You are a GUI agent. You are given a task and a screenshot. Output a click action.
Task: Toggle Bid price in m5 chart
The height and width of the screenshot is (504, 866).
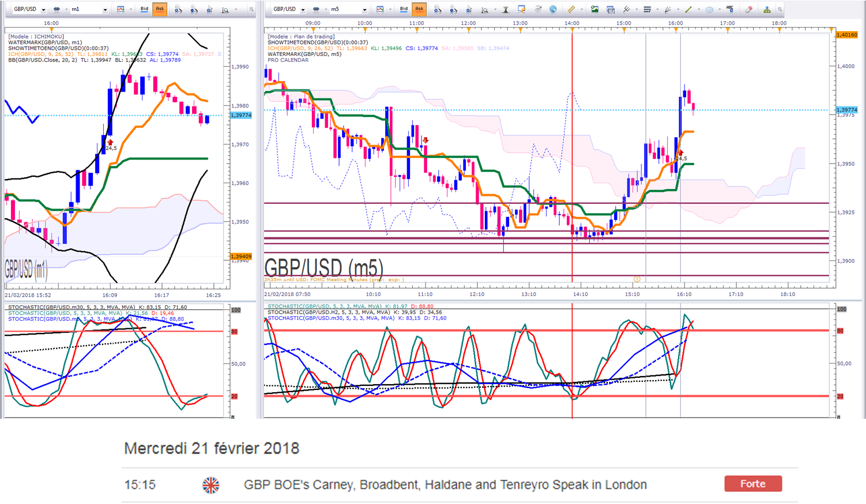coord(404,9)
